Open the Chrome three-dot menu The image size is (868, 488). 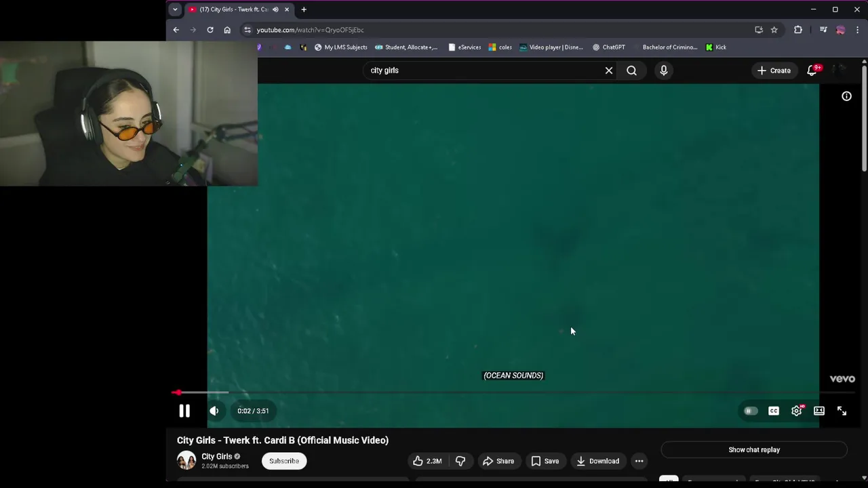(858, 30)
